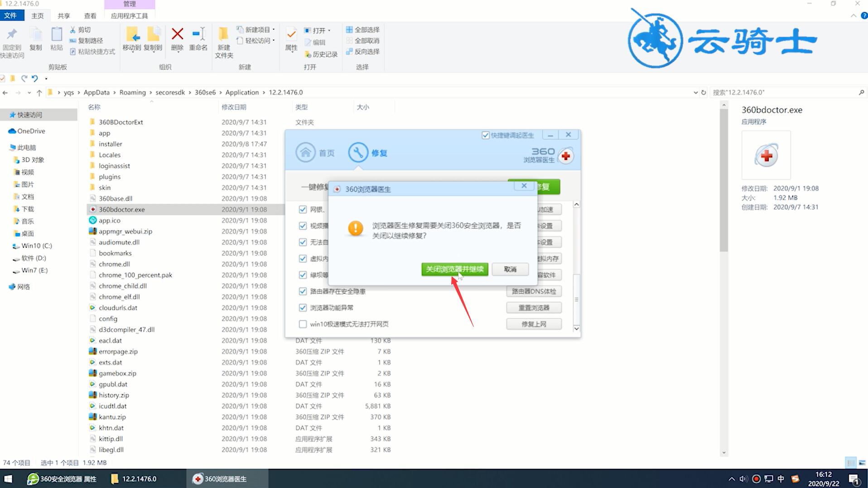Click the Help question mark icon

click(x=863, y=16)
